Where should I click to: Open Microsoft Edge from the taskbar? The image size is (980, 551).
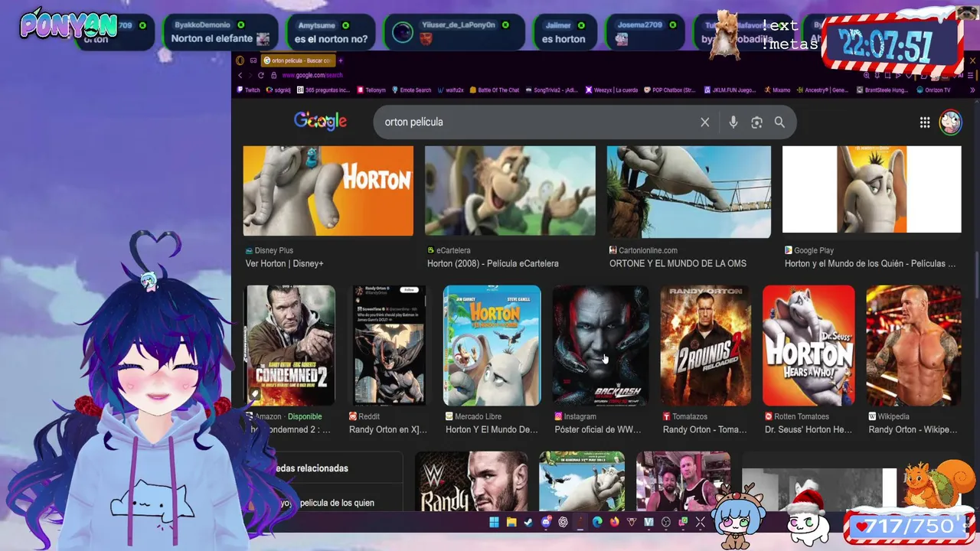pos(597,523)
